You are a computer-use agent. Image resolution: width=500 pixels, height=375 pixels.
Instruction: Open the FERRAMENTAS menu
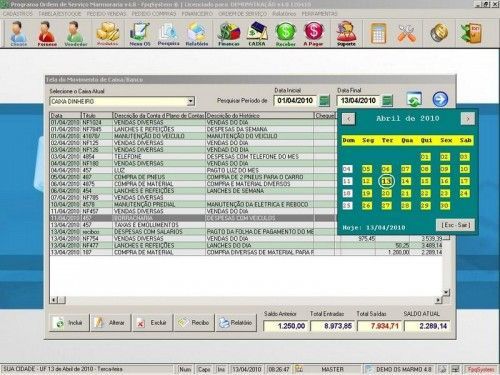coord(320,14)
